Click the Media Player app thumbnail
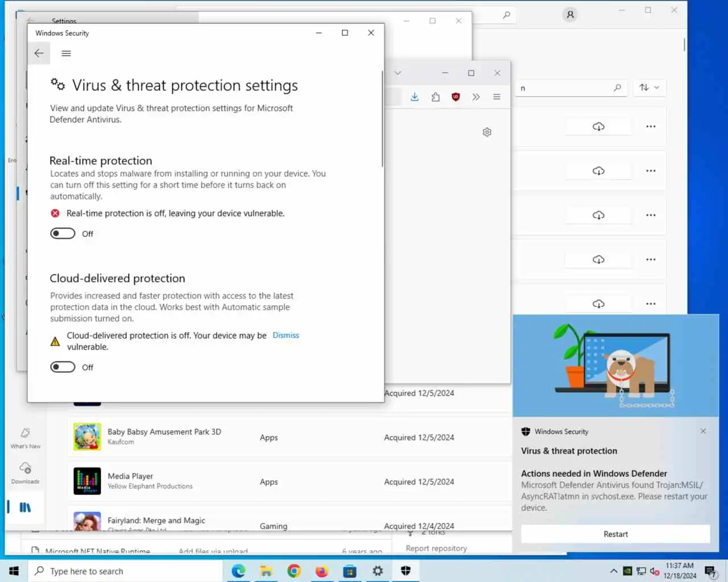 (87, 481)
